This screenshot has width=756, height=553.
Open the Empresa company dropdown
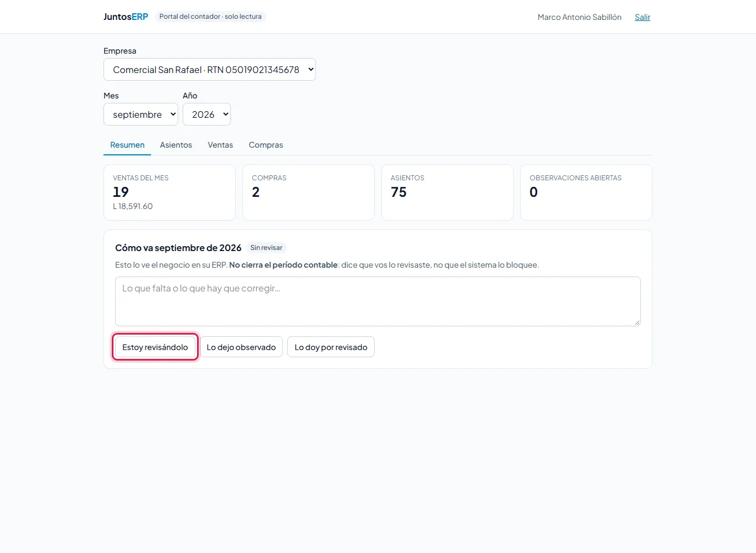[x=209, y=70]
